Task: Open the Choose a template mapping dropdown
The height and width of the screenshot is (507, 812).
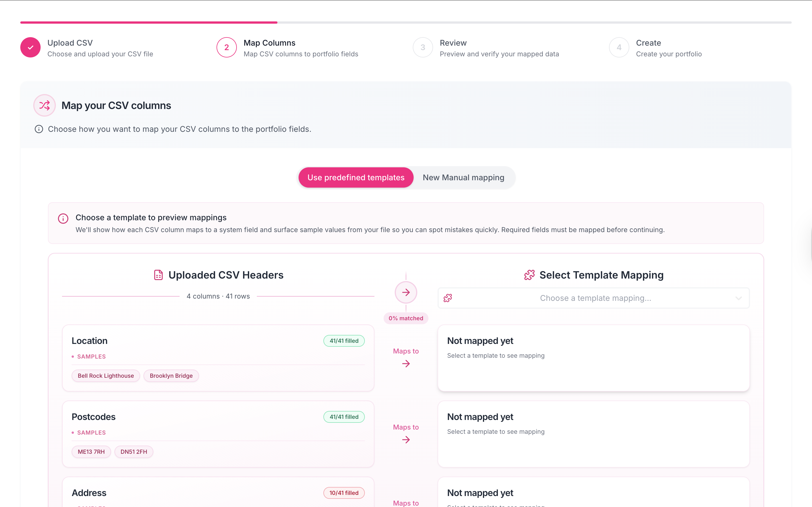Action: [593, 298]
